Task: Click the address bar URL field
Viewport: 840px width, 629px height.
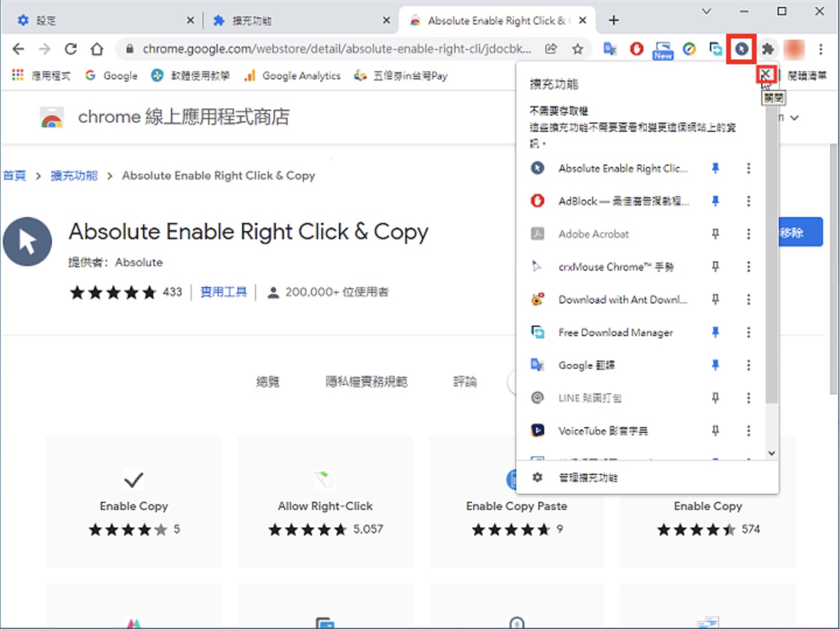Action: tap(337, 49)
